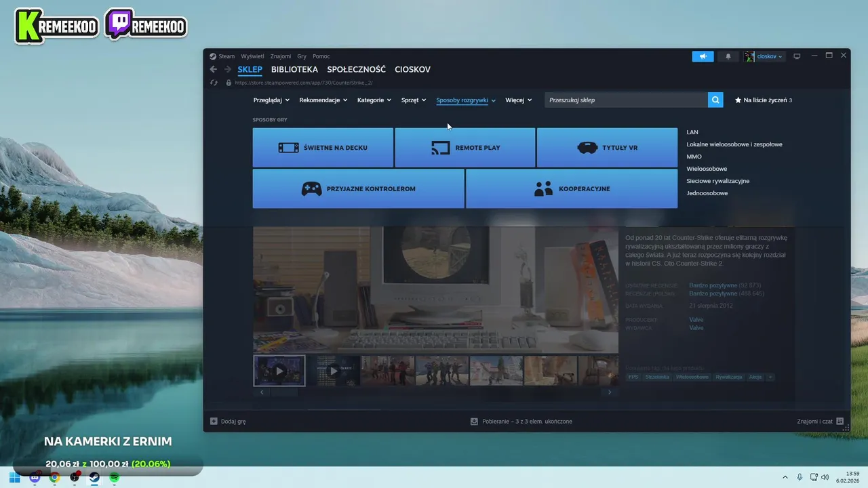Show hidden system tray icons

(785, 477)
